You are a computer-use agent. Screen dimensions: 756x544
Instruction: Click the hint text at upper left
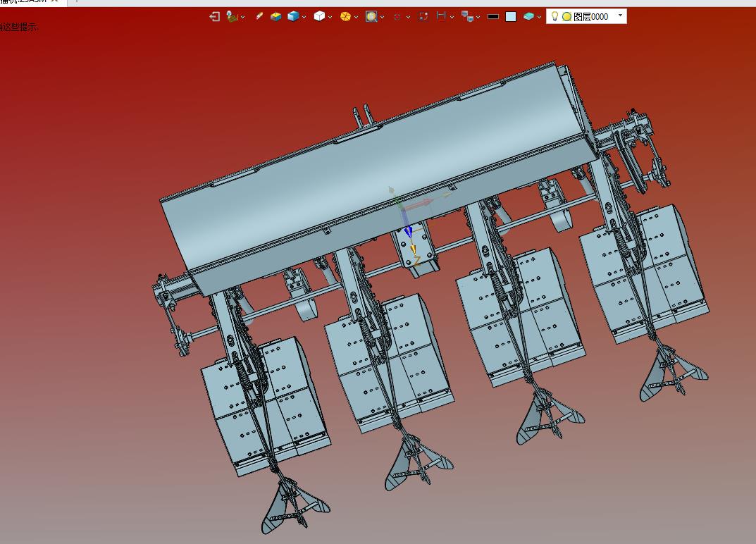coord(18,27)
